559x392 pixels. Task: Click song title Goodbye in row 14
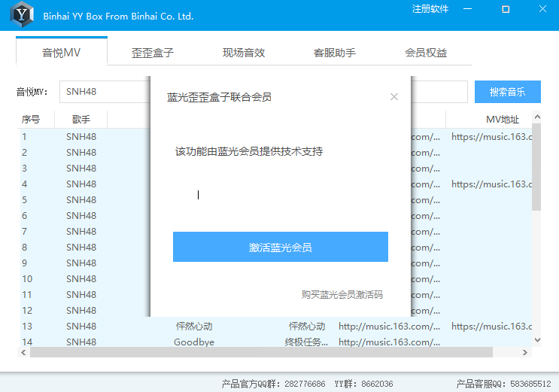tap(194, 342)
